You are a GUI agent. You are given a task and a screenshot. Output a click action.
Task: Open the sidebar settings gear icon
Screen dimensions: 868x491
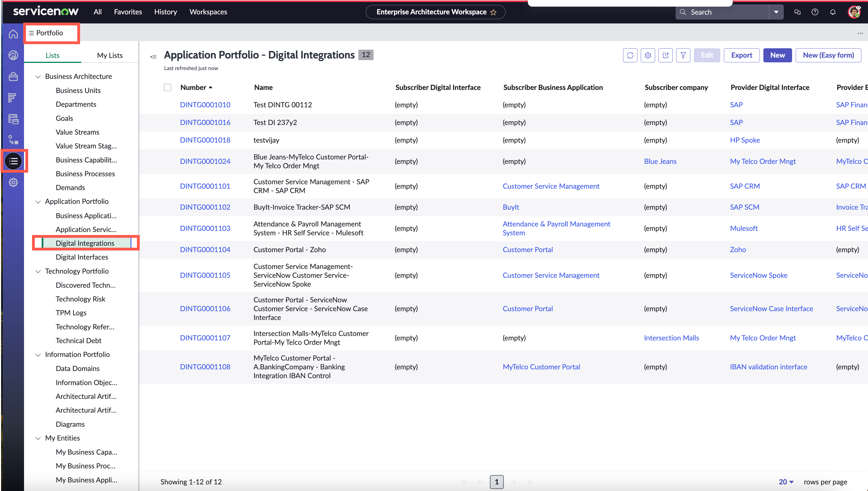click(x=13, y=182)
